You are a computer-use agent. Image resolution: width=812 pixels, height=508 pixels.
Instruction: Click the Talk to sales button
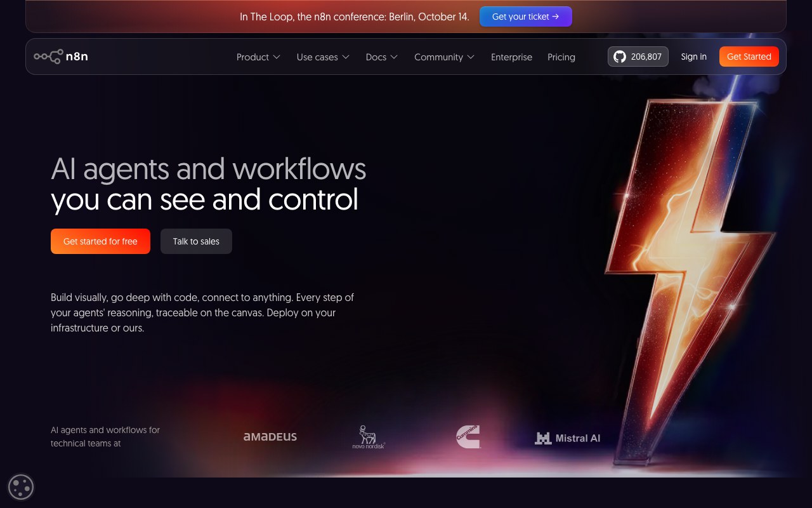pos(196,241)
